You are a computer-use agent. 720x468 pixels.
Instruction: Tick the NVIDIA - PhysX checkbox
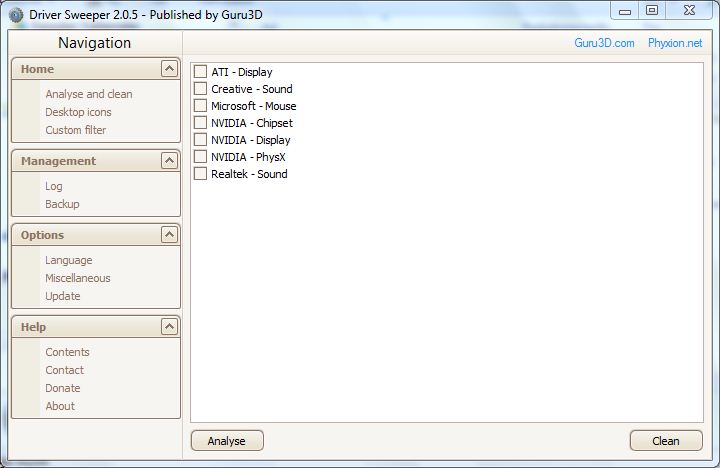click(x=200, y=157)
